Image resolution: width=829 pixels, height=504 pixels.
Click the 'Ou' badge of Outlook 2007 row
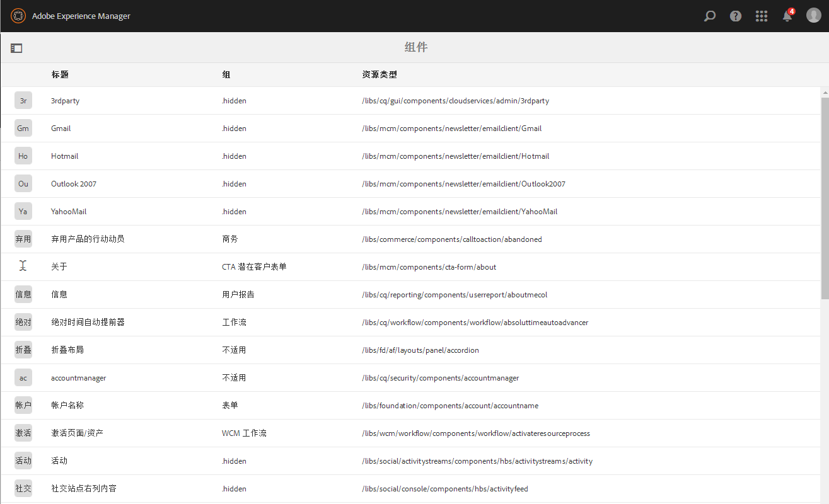23,184
